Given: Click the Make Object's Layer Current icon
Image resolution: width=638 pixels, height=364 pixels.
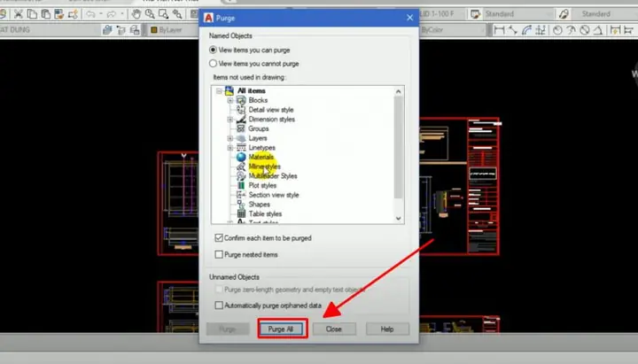Looking at the screenshot, I should (x=107, y=30).
